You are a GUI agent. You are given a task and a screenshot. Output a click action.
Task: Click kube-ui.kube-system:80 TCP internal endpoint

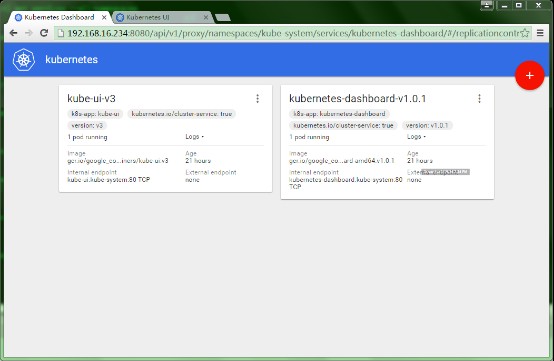108,179
